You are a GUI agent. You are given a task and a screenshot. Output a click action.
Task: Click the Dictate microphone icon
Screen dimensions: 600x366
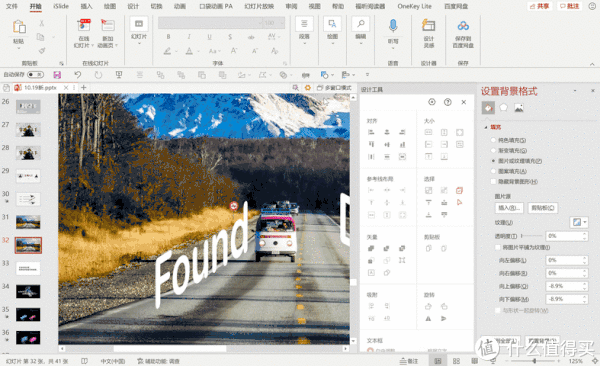[393, 26]
